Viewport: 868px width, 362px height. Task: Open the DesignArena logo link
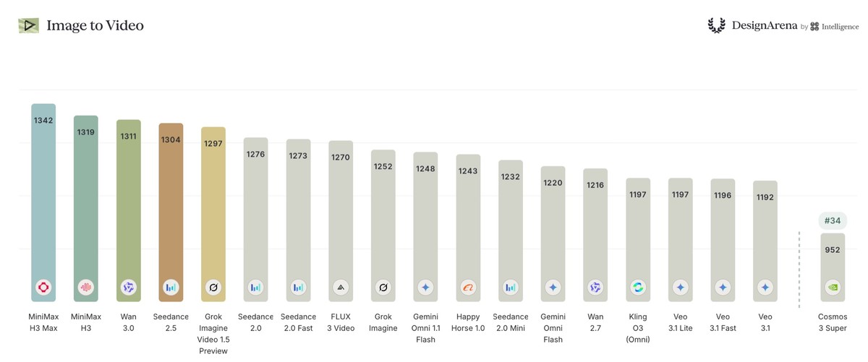click(752, 25)
